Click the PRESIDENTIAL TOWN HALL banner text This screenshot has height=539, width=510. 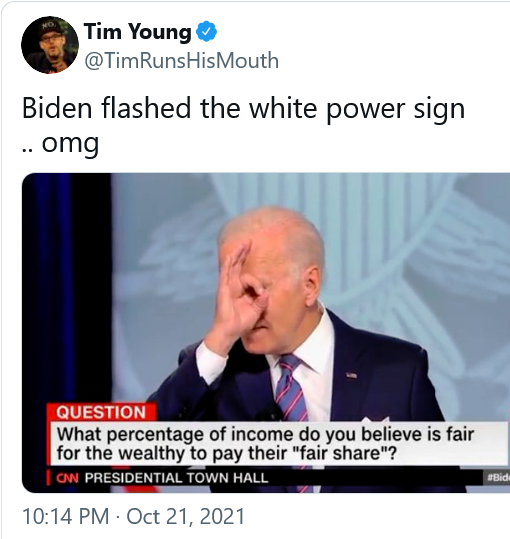176,478
